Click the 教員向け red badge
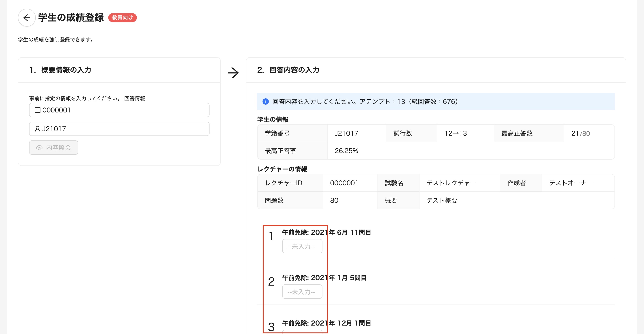 pos(122,18)
